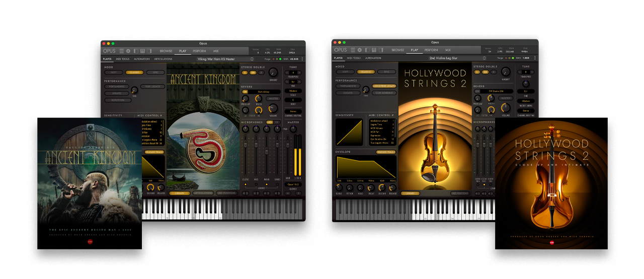Click performance Time knob in Ancient Kingdom window
The height and width of the screenshot is (279, 644).
[134, 90]
